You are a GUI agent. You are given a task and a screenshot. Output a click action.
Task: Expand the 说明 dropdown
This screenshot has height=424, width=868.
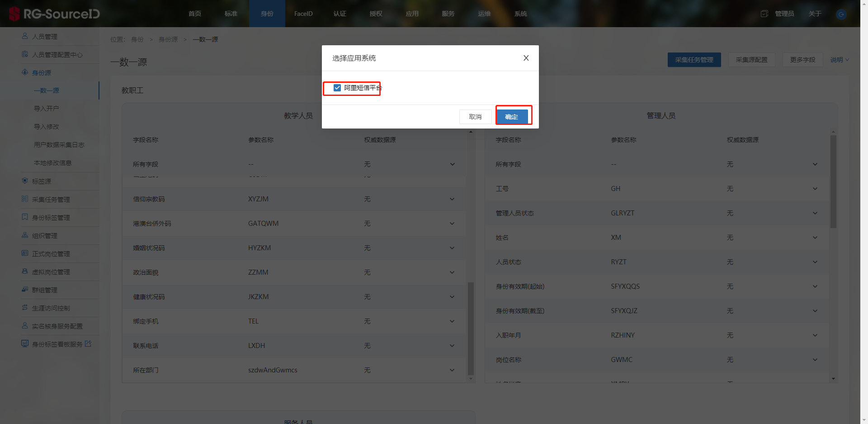(840, 60)
